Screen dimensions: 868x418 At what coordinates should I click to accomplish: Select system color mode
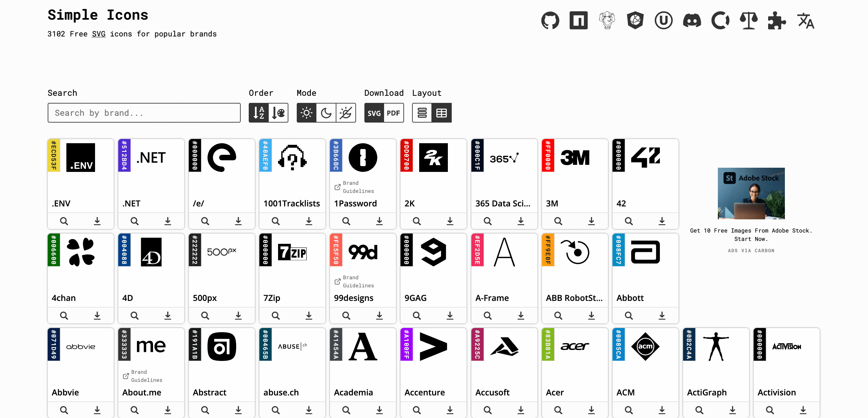click(346, 113)
